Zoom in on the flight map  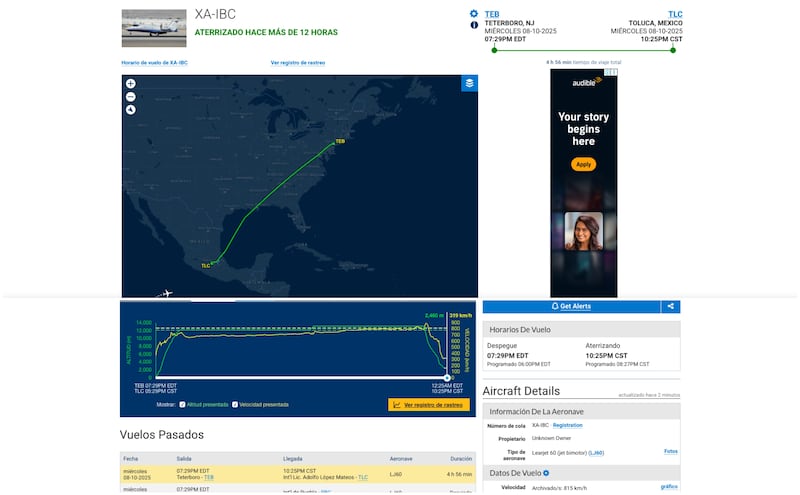131,84
